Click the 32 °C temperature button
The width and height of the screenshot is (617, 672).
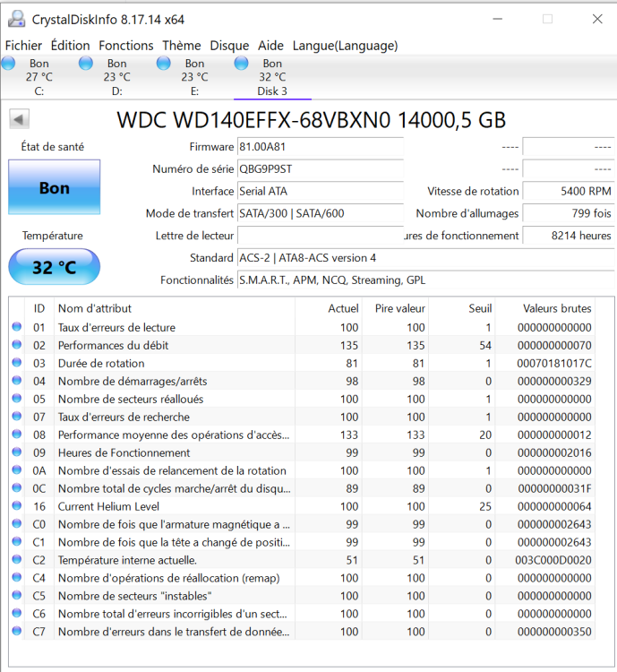(54, 267)
